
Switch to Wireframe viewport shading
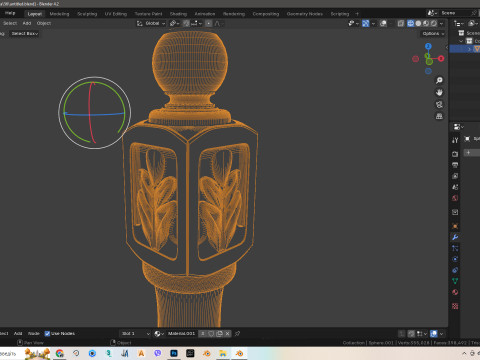(x=411, y=23)
